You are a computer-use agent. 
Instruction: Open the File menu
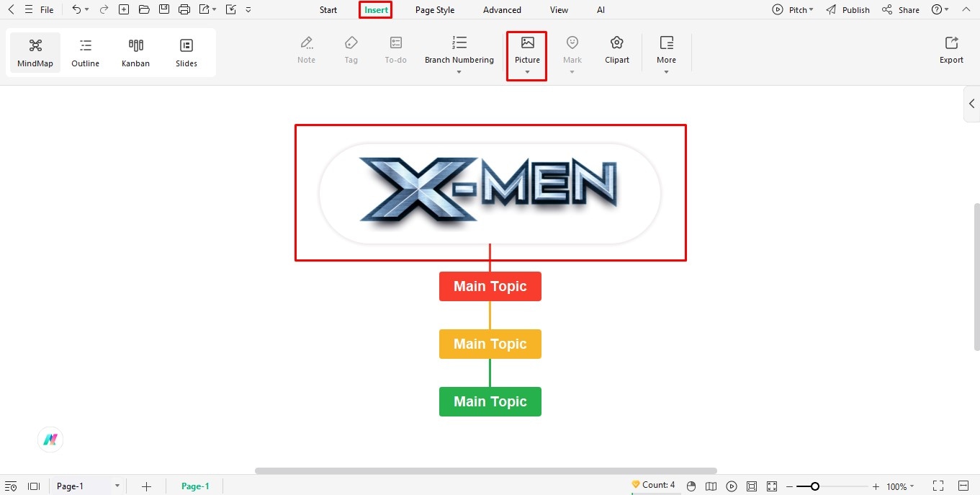tap(47, 10)
